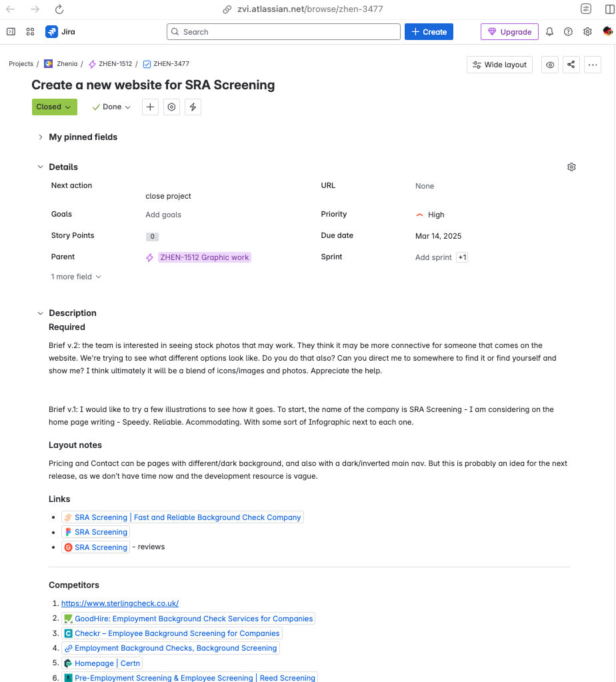Open Homepage | Certn link

[102, 663]
